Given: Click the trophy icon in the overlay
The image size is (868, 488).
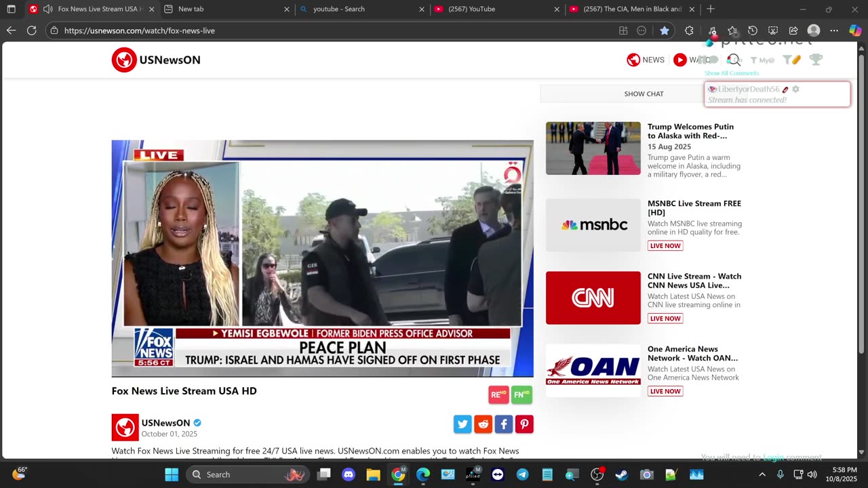Looking at the screenshot, I should 816,60.
